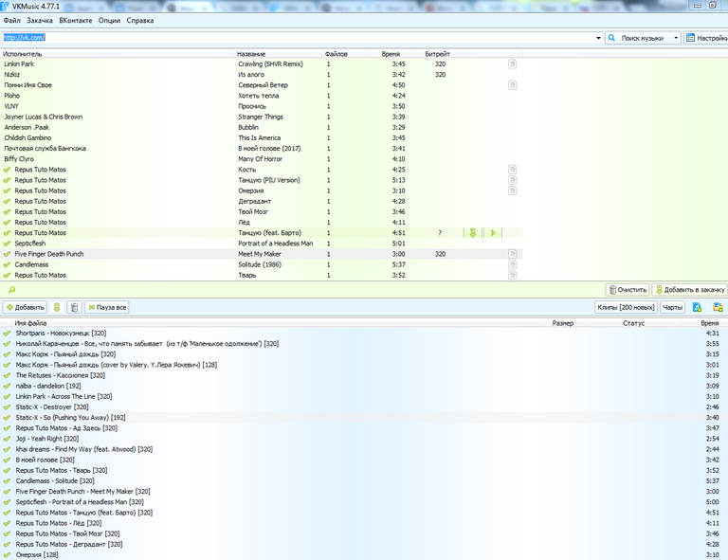728x560 pixels.
Task: Select Repus Tuto Matos - Ад Здесь download
Action: [x=364, y=428]
